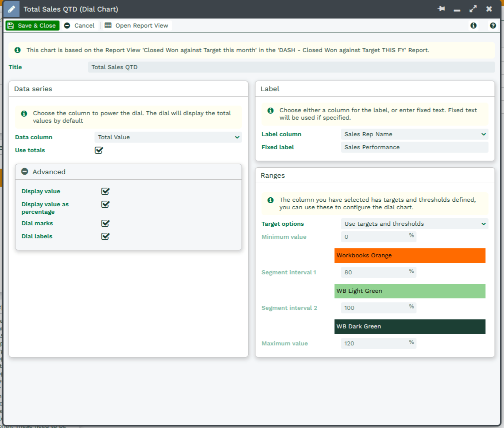Screen dimensions: 504x428
Task: Uncheck the Dial marks option
Action: click(x=105, y=223)
